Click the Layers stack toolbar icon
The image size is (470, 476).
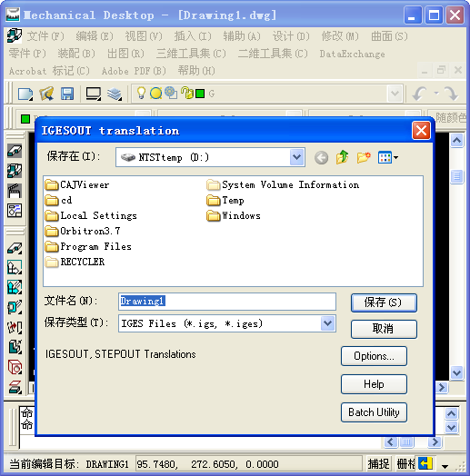point(115,94)
